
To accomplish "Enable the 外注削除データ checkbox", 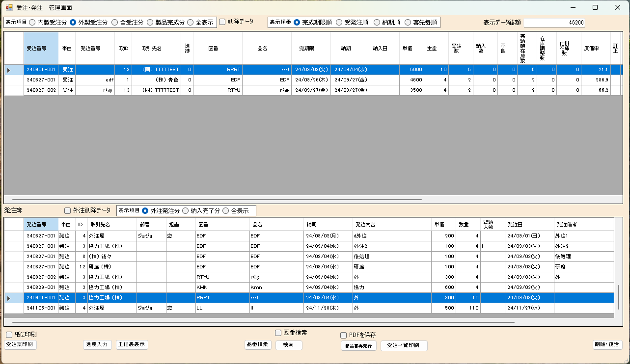I will click(x=88, y=210).
